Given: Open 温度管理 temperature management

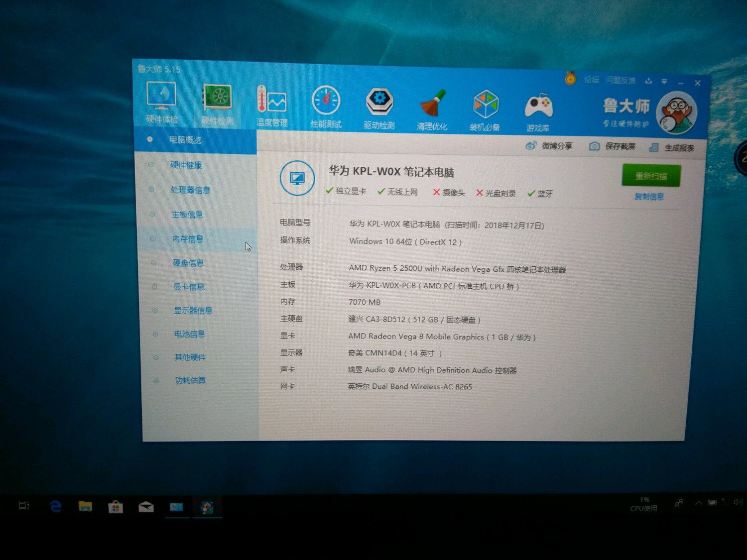Looking at the screenshot, I should pos(272,106).
